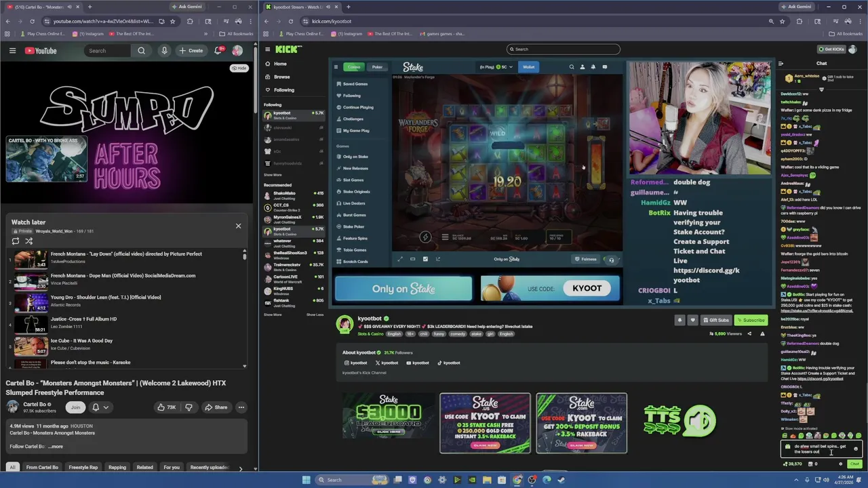Like the Cartel Bo video
The image size is (868, 488).
(166, 407)
